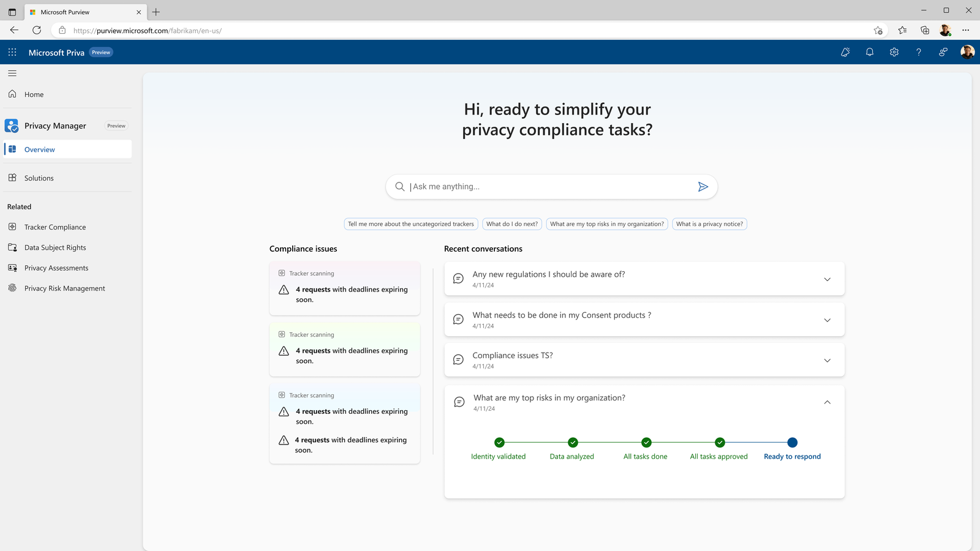Click the browser address bar URL

148,31
